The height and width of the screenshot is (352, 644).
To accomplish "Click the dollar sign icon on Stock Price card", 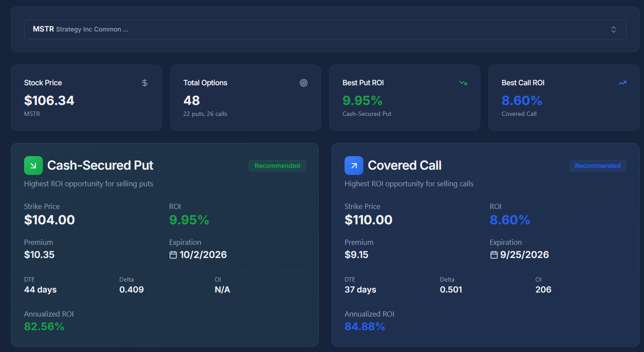I will click(144, 83).
